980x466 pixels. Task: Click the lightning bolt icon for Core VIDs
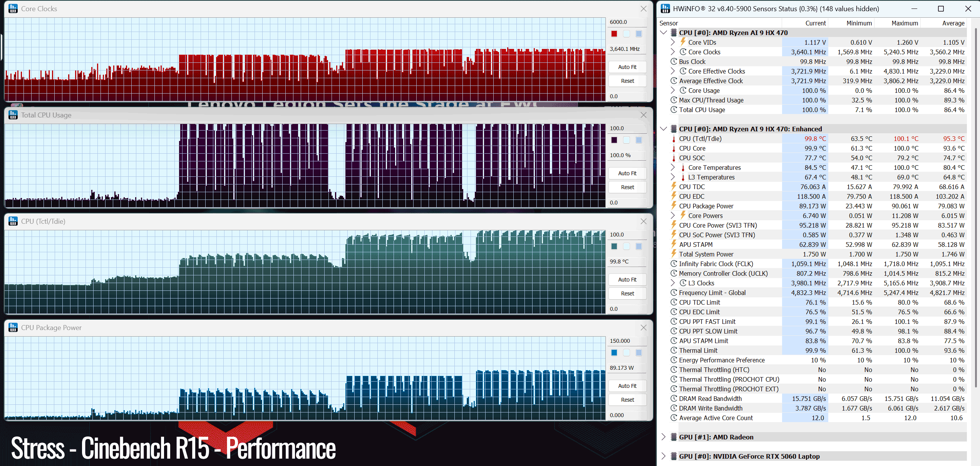coord(683,42)
